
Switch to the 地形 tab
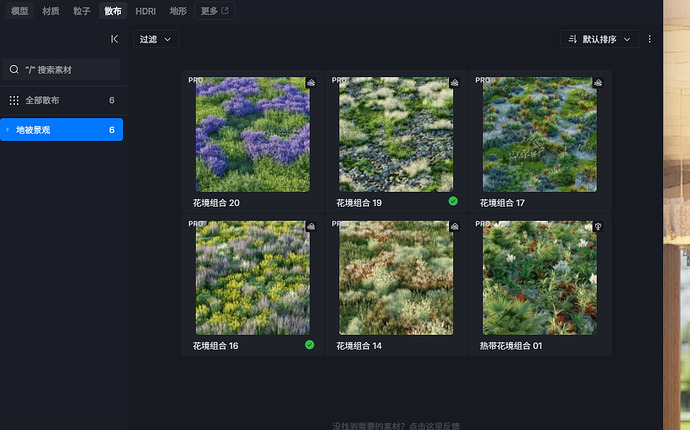[x=178, y=11]
